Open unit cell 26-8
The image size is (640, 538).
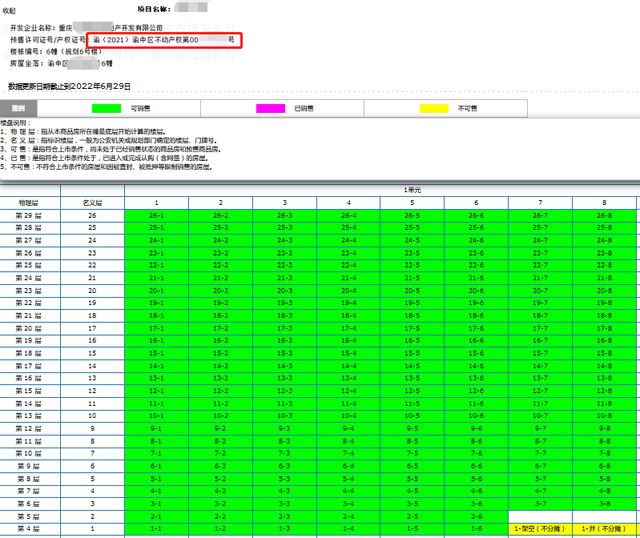tap(604, 216)
